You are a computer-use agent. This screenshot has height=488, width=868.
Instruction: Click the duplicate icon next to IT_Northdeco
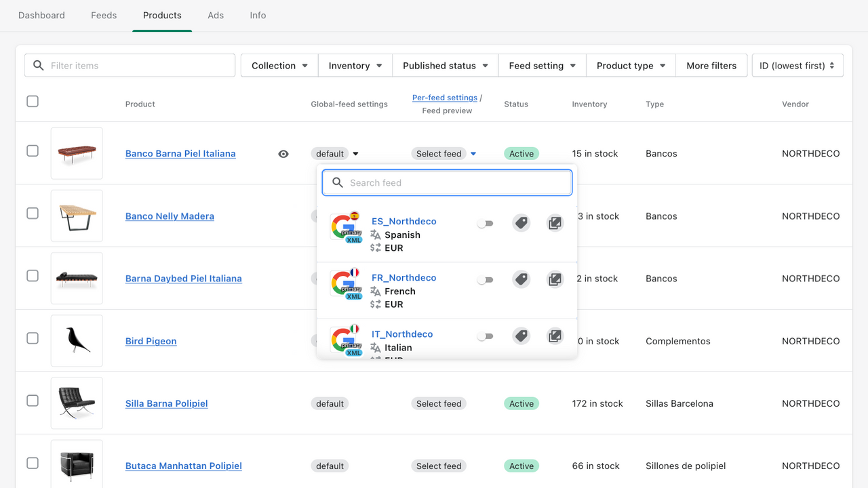555,335
